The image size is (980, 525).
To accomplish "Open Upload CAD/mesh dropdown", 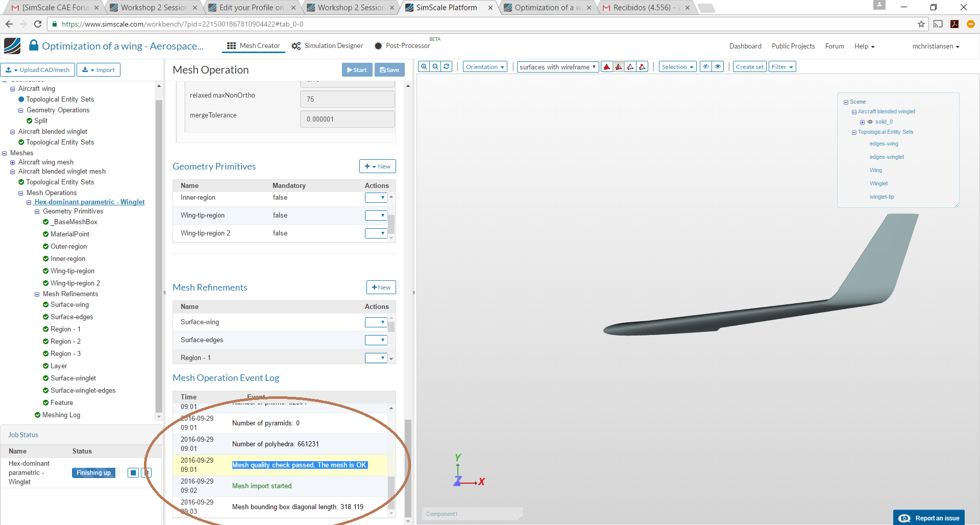I will [x=38, y=70].
